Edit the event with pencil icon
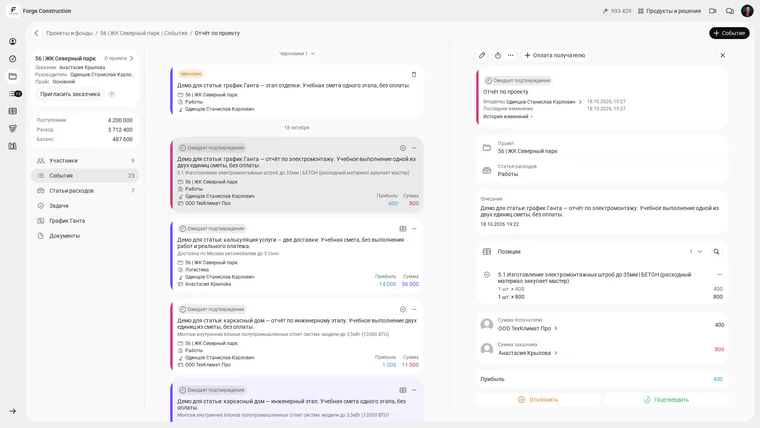 (x=482, y=55)
